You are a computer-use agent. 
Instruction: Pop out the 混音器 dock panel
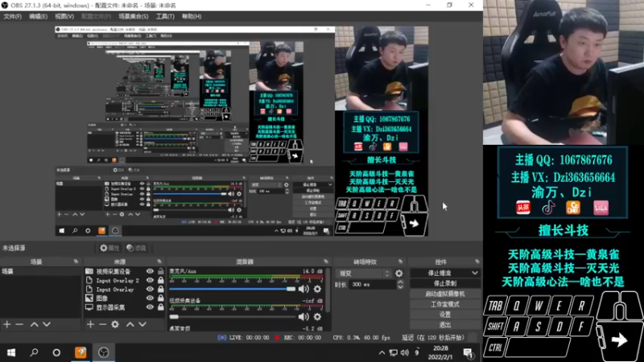(326, 261)
